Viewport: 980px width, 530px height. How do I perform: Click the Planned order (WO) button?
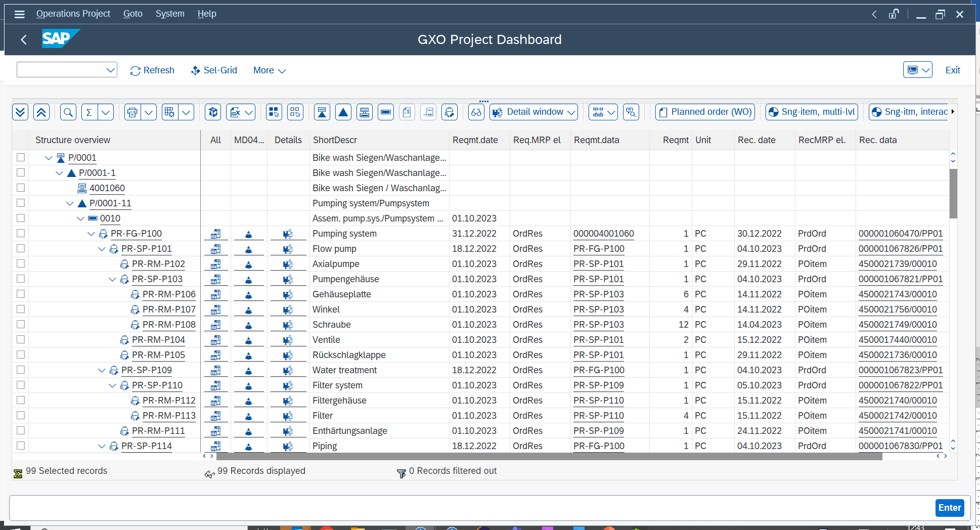click(704, 112)
